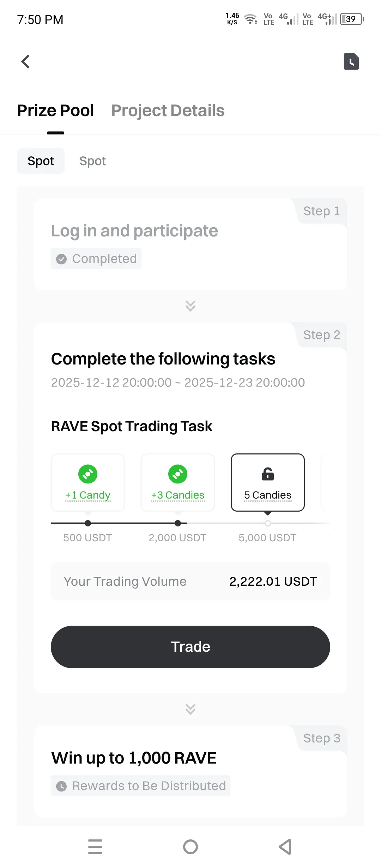This screenshot has height=868, width=381.
Task: Tap the green +3 Candies icon
Action: click(x=178, y=474)
